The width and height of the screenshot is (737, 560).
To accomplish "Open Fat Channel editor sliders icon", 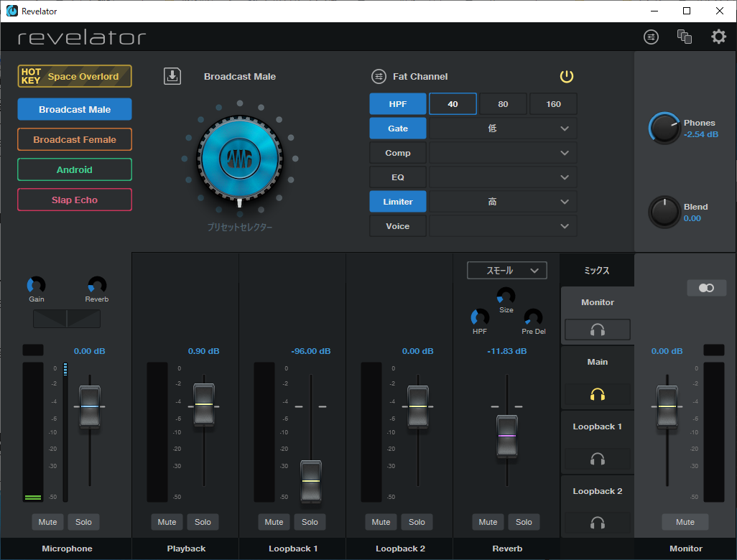I will (379, 76).
